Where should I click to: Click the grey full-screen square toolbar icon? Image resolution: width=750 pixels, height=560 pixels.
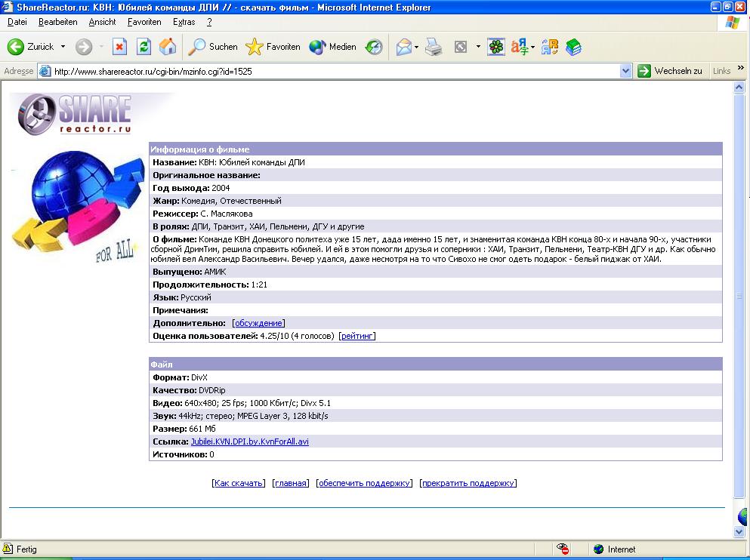click(x=460, y=47)
